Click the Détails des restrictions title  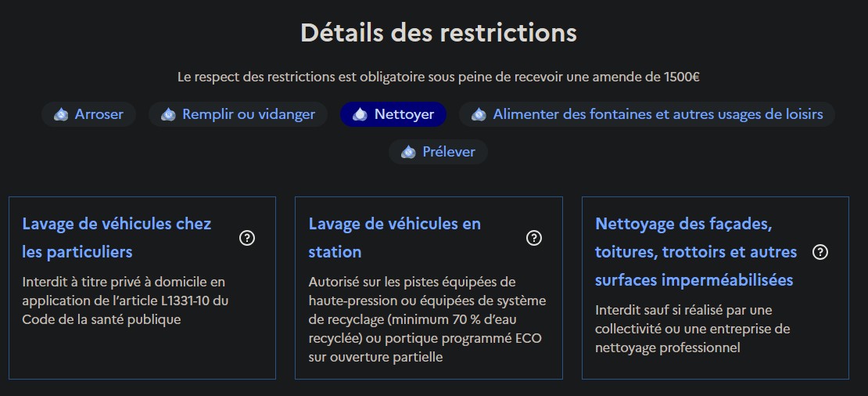coord(439,33)
